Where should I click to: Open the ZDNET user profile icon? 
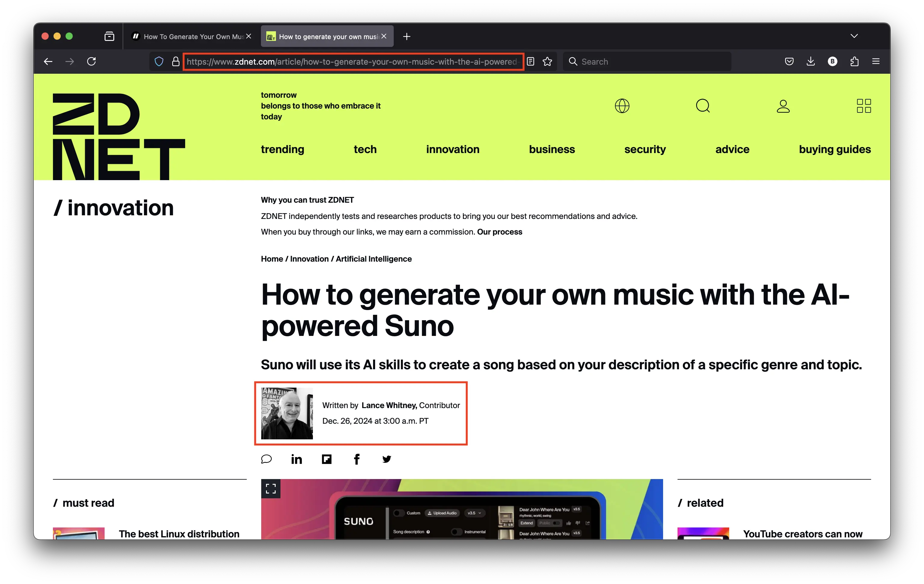(783, 106)
